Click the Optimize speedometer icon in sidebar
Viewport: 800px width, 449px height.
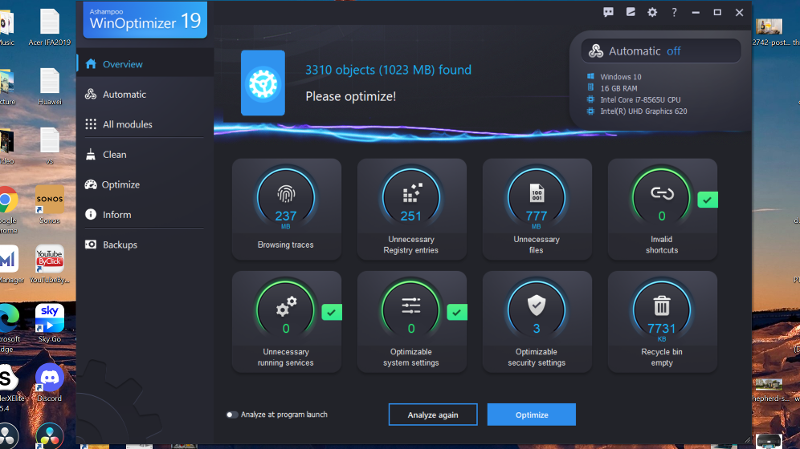[x=91, y=184]
